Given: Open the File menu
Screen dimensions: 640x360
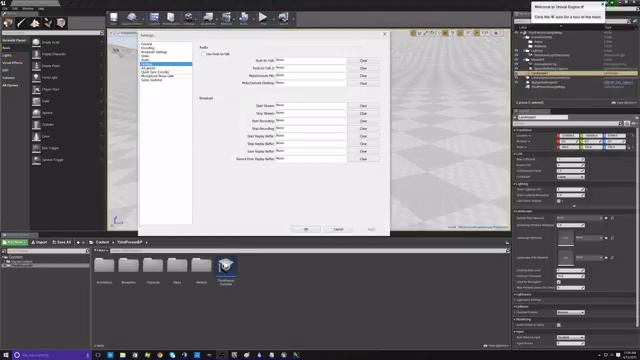Looking at the screenshot, I should 5,9.
